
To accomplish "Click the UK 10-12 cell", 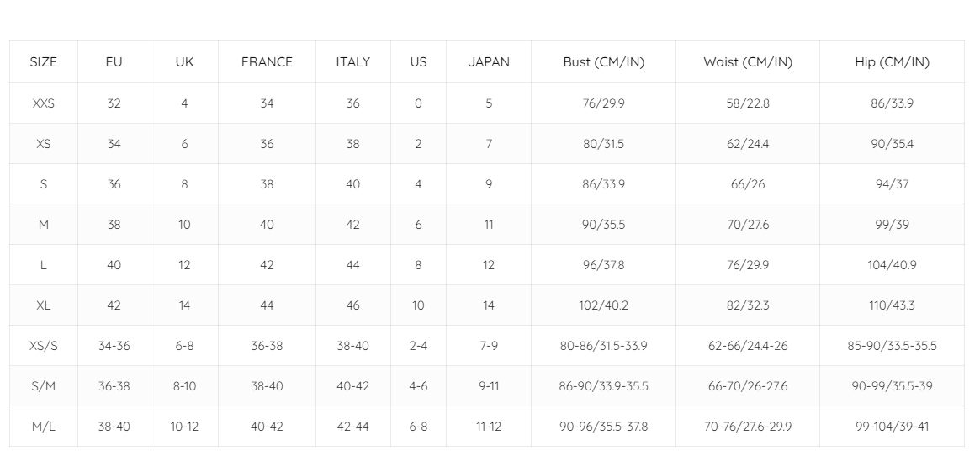I will [184, 427].
